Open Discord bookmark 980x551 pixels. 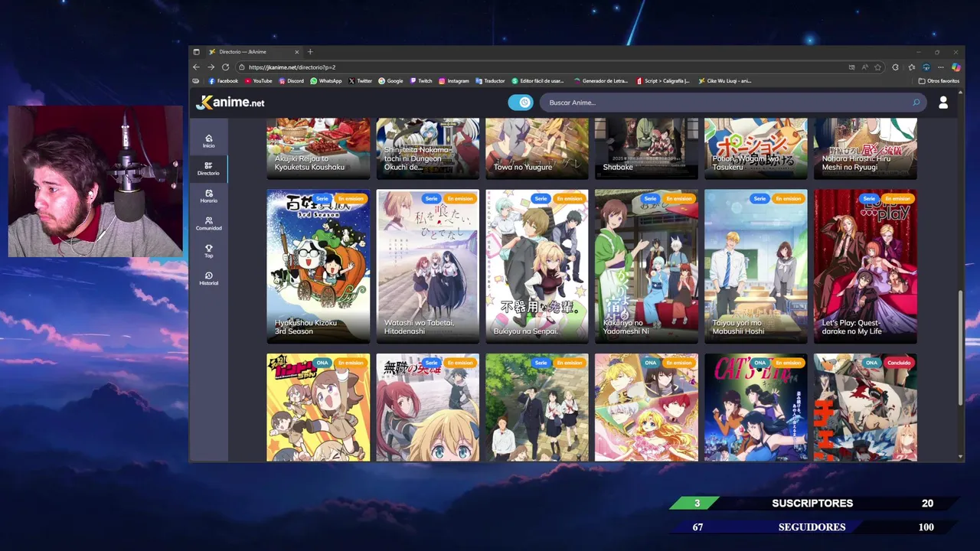[x=291, y=81]
